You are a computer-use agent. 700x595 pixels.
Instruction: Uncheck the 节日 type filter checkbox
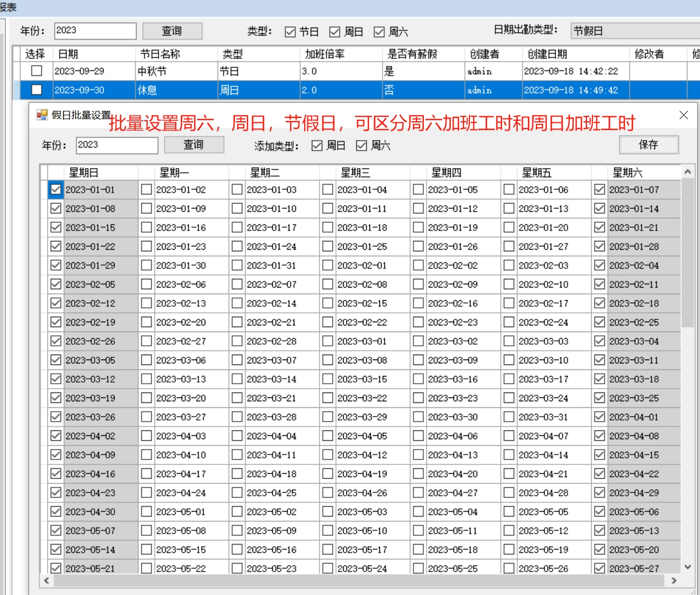click(290, 32)
